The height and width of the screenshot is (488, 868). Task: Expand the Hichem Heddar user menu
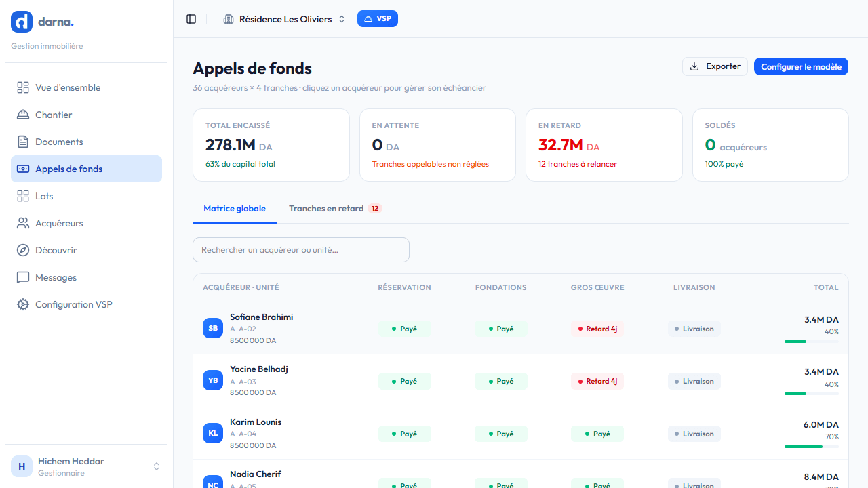click(x=86, y=466)
